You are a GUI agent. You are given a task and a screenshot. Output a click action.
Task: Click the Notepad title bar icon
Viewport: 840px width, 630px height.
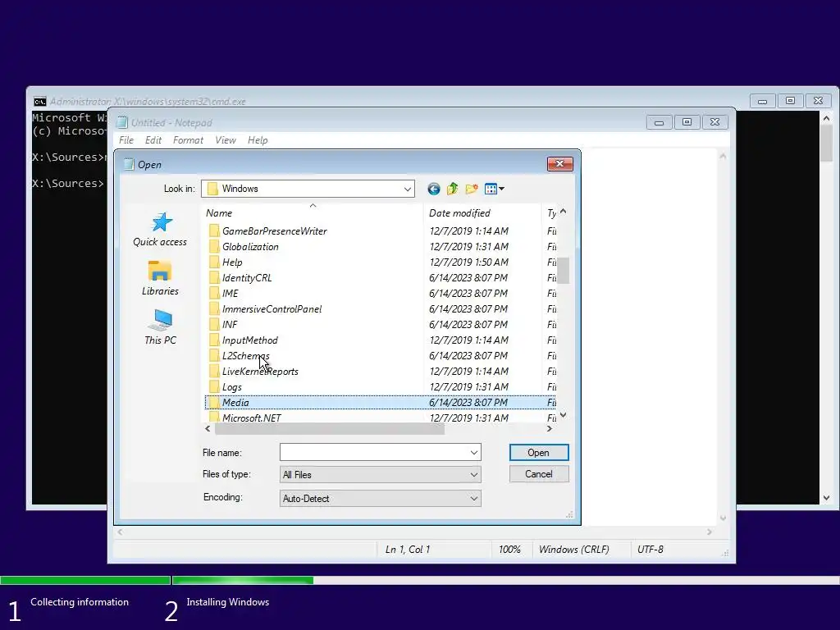122,123
